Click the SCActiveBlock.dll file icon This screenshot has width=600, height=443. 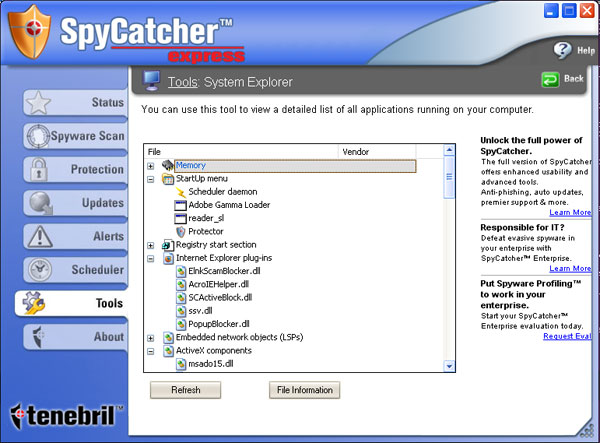click(x=181, y=298)
